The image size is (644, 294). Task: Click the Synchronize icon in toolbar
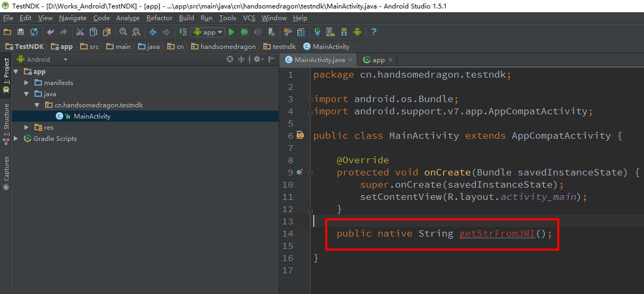click(x=34, y=32)
